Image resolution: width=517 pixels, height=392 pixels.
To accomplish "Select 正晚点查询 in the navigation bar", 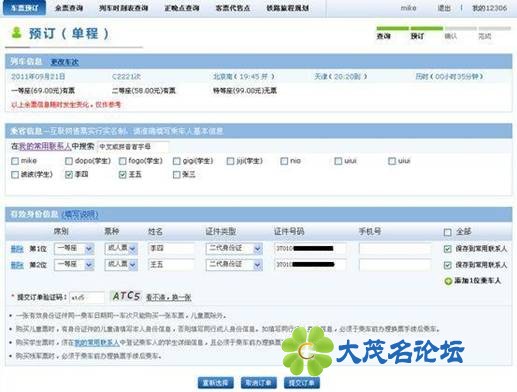I will pos(182,8).
